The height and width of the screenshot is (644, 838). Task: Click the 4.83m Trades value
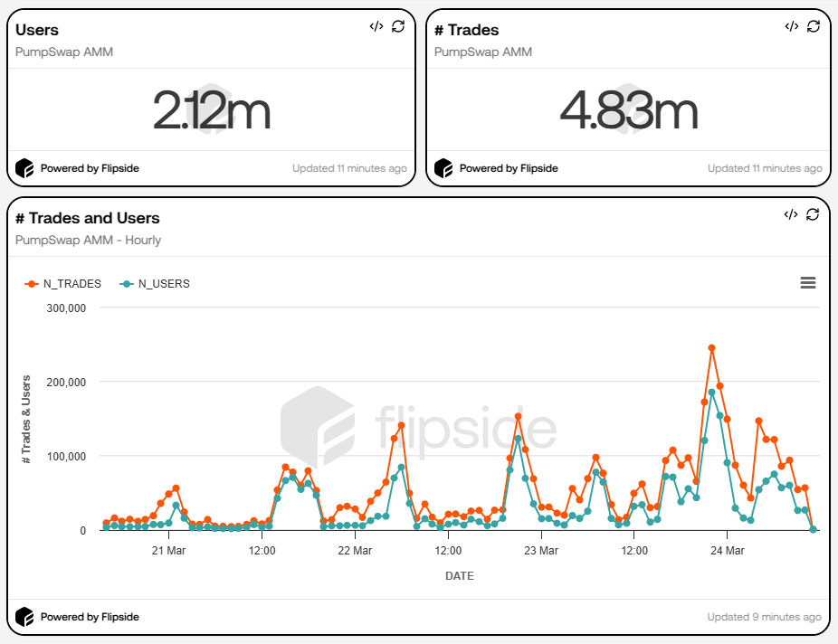pyautogui.click(x=629, y=111)
